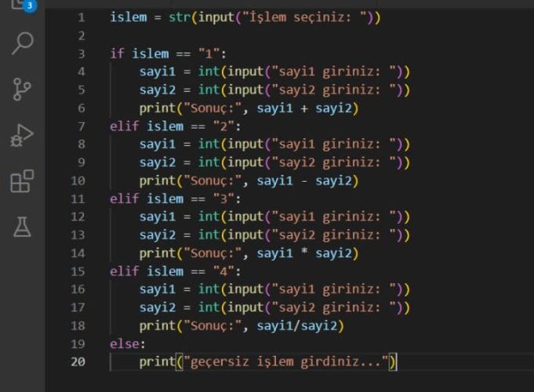Click line number 1 in the gutter

81,17
